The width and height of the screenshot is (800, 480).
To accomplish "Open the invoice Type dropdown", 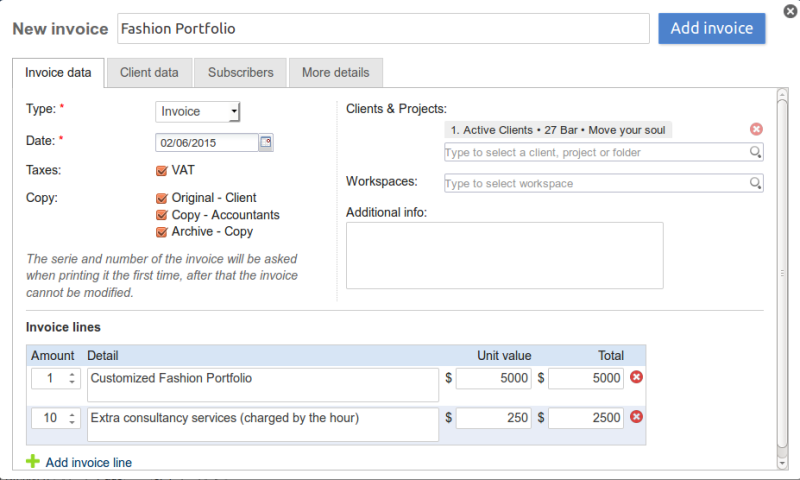I will tap(198, 112).
